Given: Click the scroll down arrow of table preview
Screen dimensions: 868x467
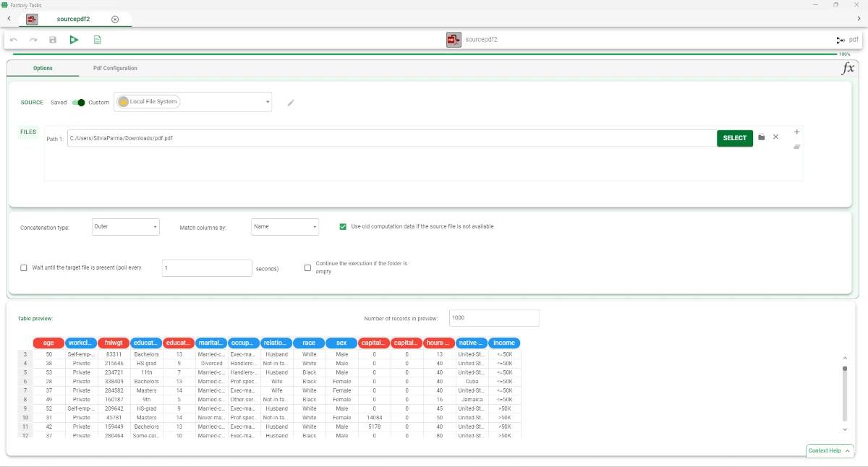Looking at the screenshot, I should click(844, 429).
